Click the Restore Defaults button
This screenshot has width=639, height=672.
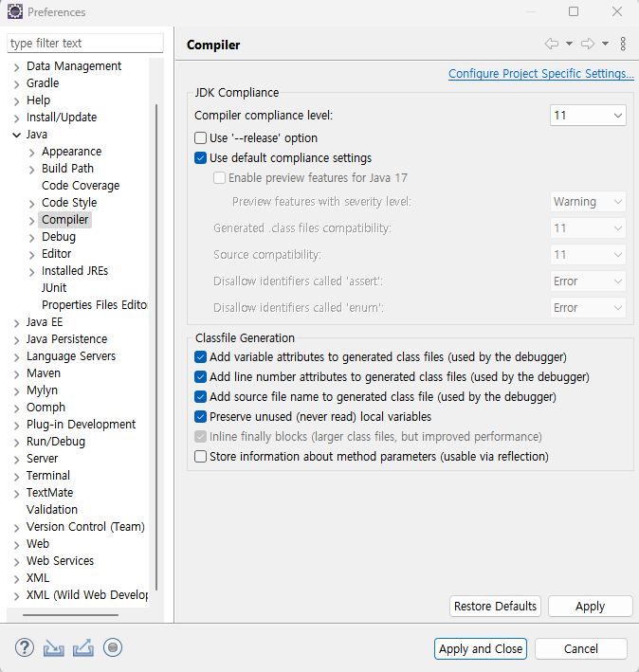tap(495, 606)
